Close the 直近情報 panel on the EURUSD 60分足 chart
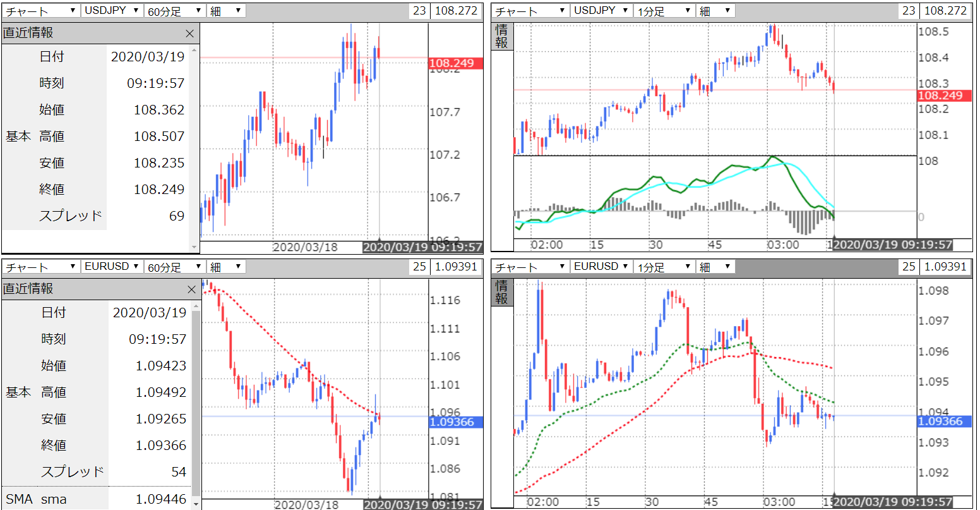The width and height of the screenshot is (980, 510). 192,289
